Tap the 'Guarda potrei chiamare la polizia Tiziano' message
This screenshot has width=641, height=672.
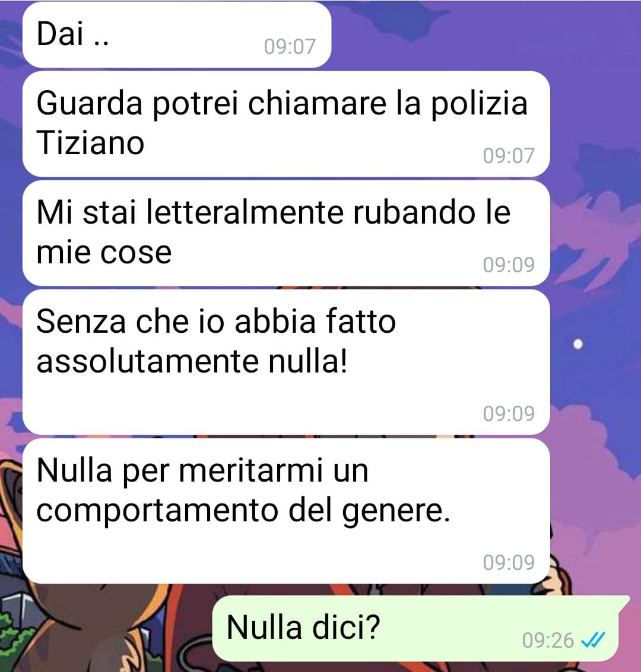tap(286, 124)
